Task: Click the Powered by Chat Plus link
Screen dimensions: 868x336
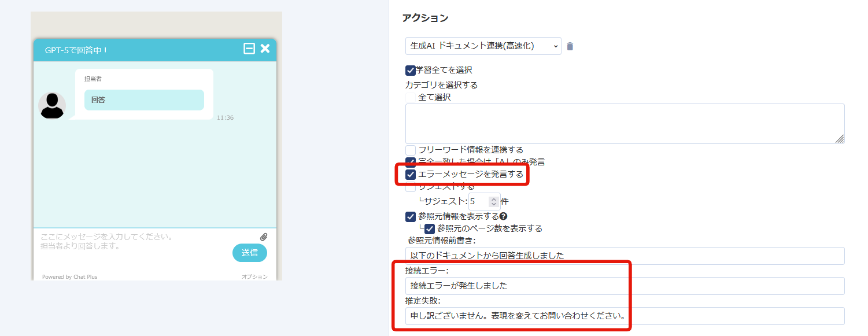Action: point(69,277)
